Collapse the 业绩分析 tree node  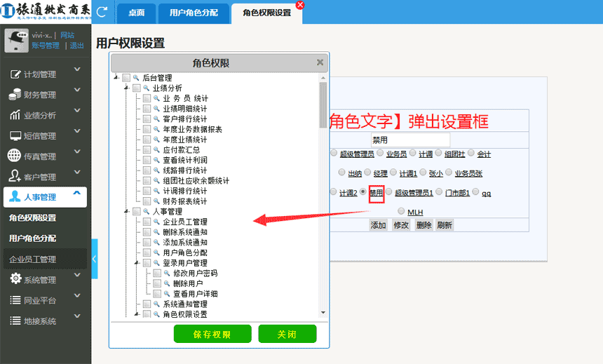click(127, 88)
